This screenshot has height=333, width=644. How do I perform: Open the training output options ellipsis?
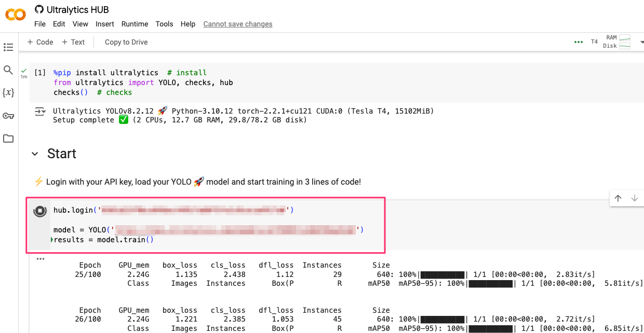click(x=40, y=259)
